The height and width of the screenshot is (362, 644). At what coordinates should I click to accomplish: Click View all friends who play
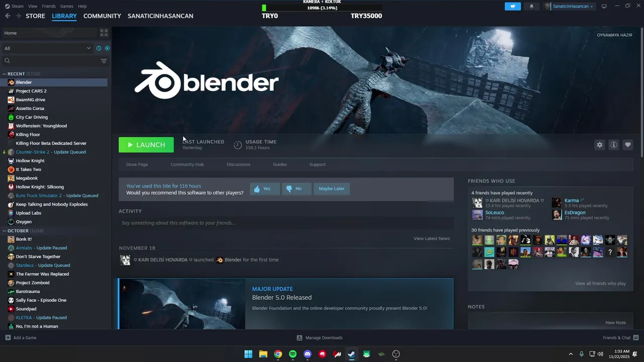[600, 284]
